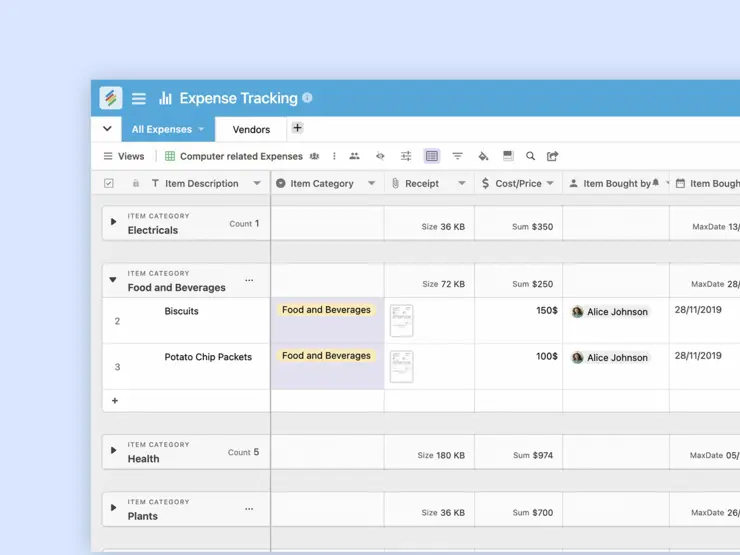
Task: Select the 28/11/2019 date in Biscuits row
Action: coord(698,310)
